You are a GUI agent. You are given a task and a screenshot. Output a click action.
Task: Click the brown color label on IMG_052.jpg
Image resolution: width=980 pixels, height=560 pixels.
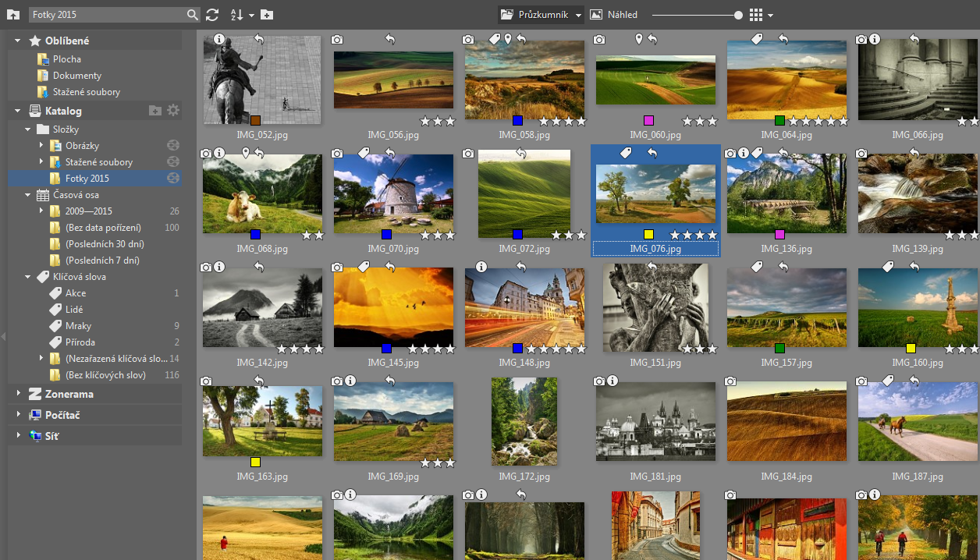coord(255,120)
